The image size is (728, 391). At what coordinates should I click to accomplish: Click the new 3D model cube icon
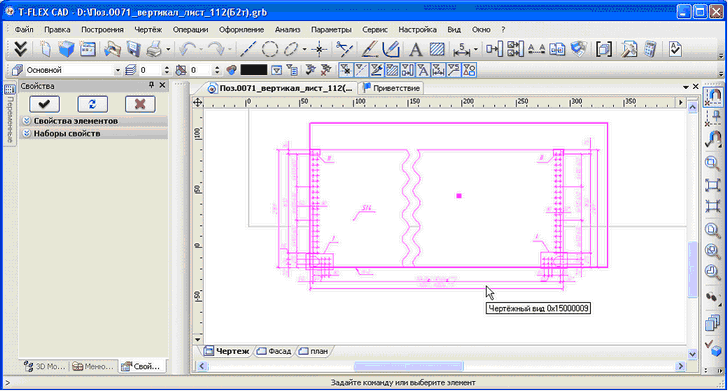(x=66, y=49)
